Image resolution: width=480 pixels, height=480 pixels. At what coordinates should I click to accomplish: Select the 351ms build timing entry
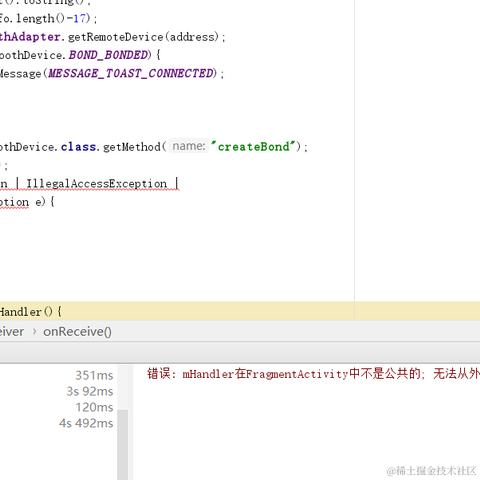coord(94,375)
